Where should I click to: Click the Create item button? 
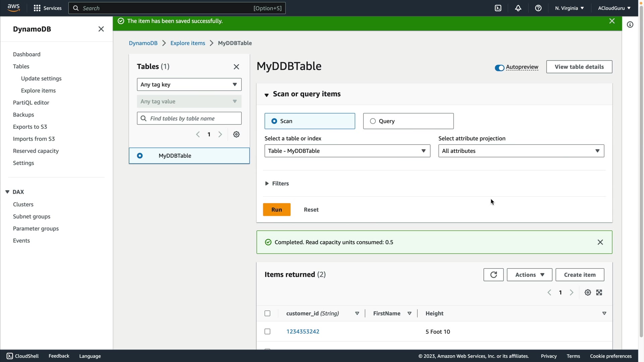point(580,275)
